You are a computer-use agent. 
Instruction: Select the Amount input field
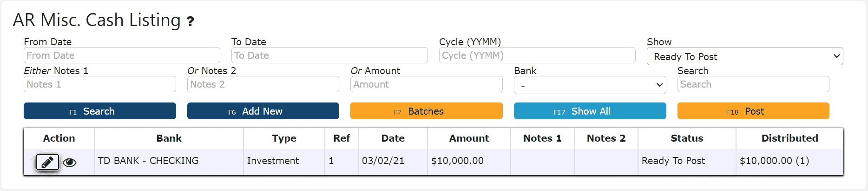tap(427, 84)
